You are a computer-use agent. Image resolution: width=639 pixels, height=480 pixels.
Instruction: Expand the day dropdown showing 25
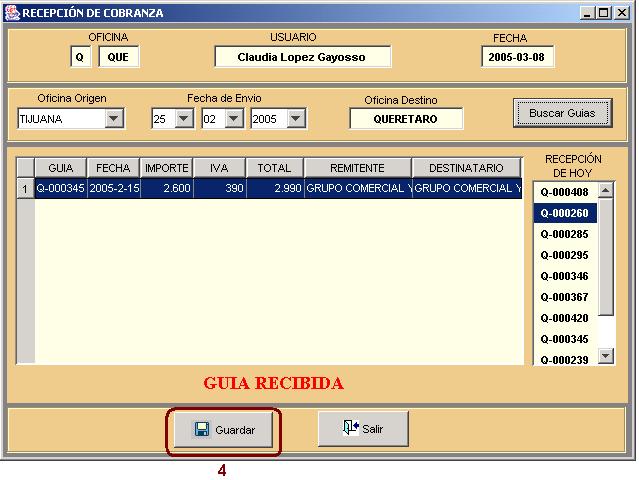[183, 119]
